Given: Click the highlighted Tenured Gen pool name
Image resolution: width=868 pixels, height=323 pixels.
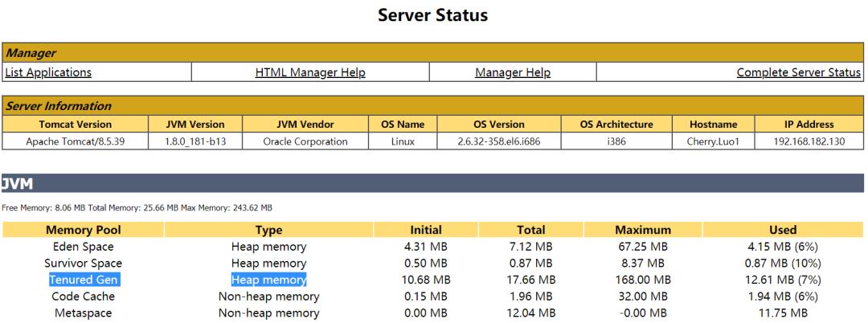Looking at the screenshot, I should coord(83,280).
